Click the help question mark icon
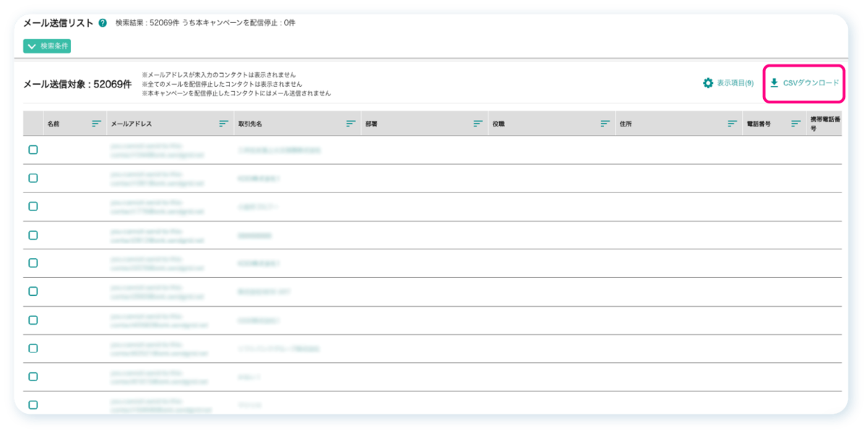The height and width of the screenshot is (434, 868). click(x=103, y=23)
